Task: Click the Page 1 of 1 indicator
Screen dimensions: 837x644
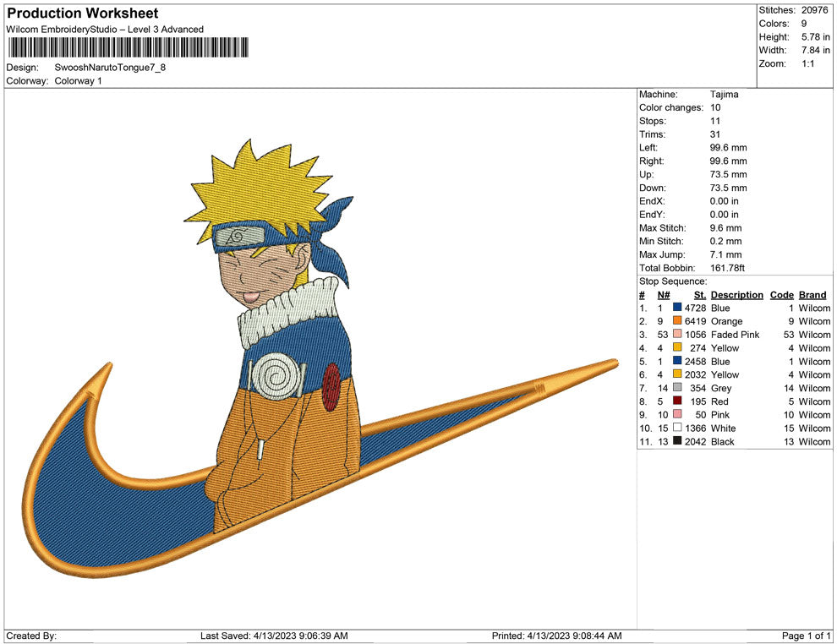Action: 806,636
